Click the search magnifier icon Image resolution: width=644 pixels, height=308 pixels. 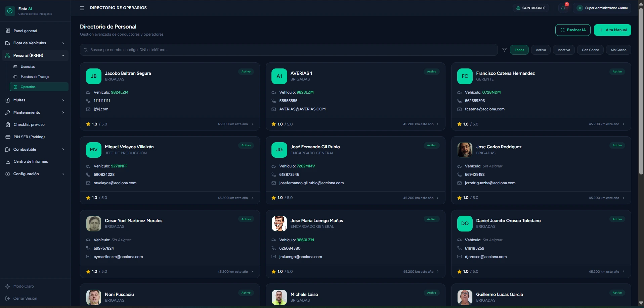point(86,50)
